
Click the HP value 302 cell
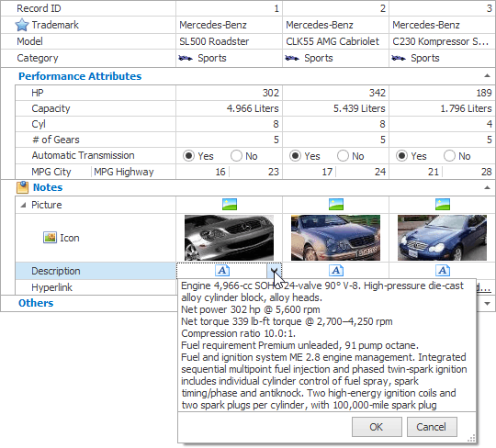pyautogui.click(x=229, y=93)
